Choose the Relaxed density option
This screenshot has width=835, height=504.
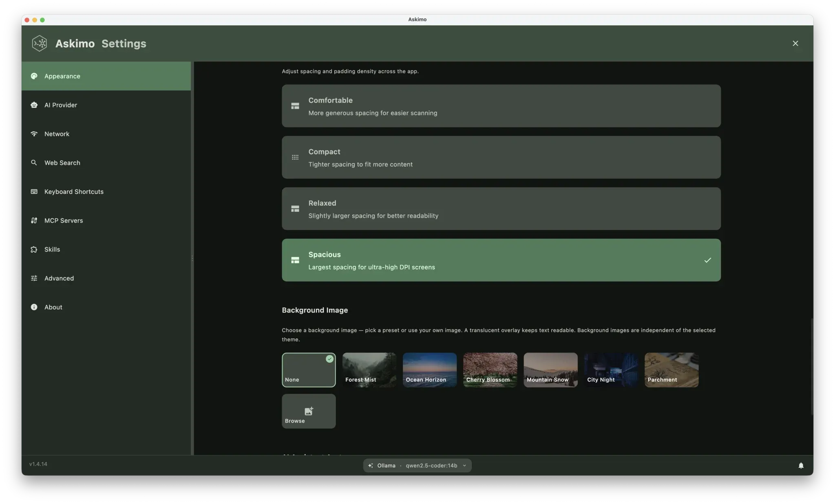[501, 209]
